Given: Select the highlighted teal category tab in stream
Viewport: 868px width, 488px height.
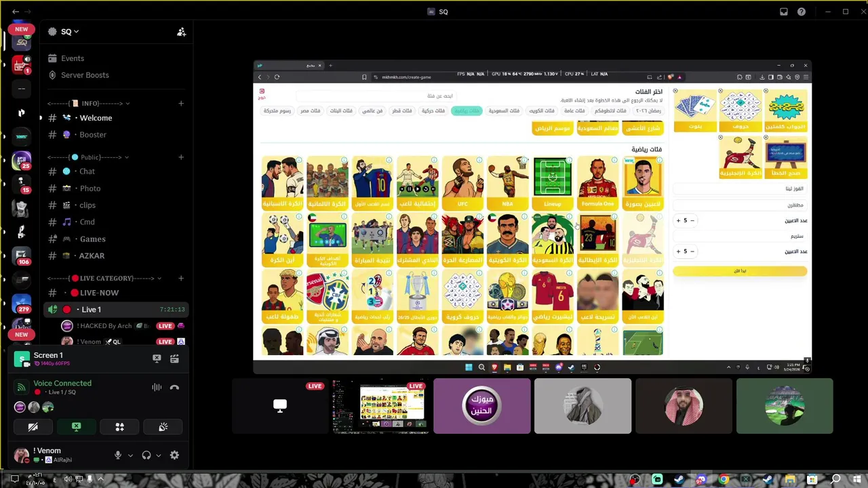Looking at the screenshot, I should pos(467,110).
